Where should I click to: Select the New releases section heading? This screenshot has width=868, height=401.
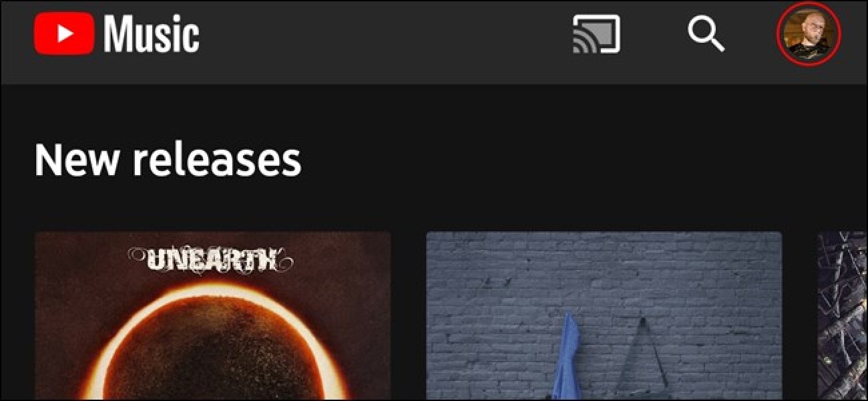tap(168, 160)
